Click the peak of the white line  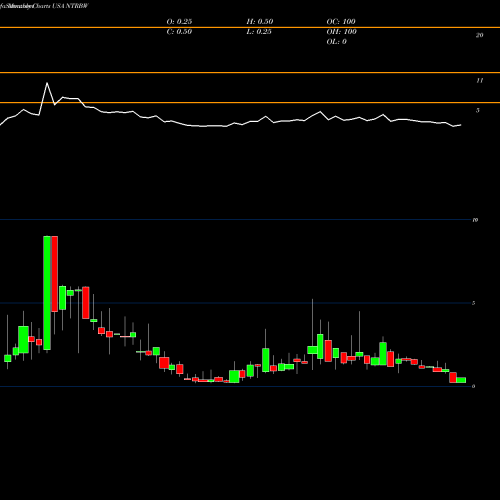coord(47,83)
